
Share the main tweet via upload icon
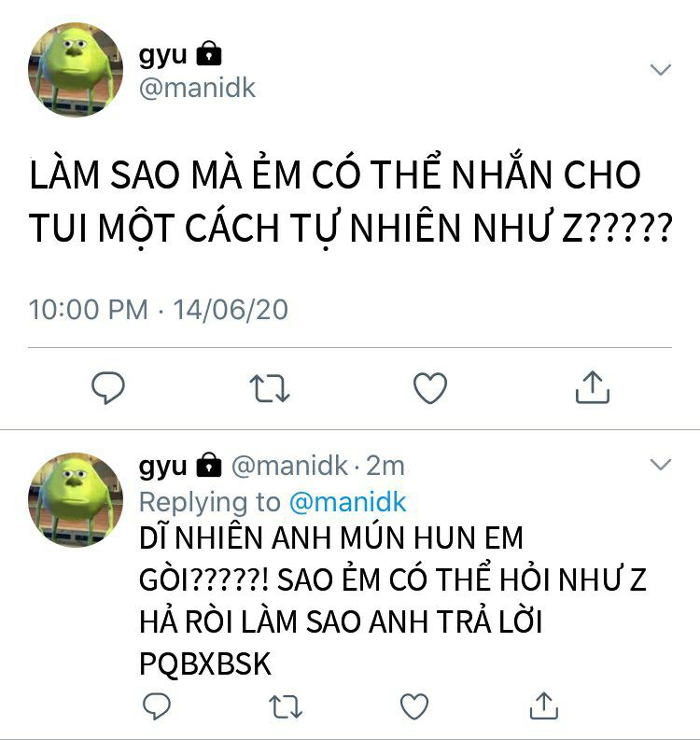[x=593, y=387]
